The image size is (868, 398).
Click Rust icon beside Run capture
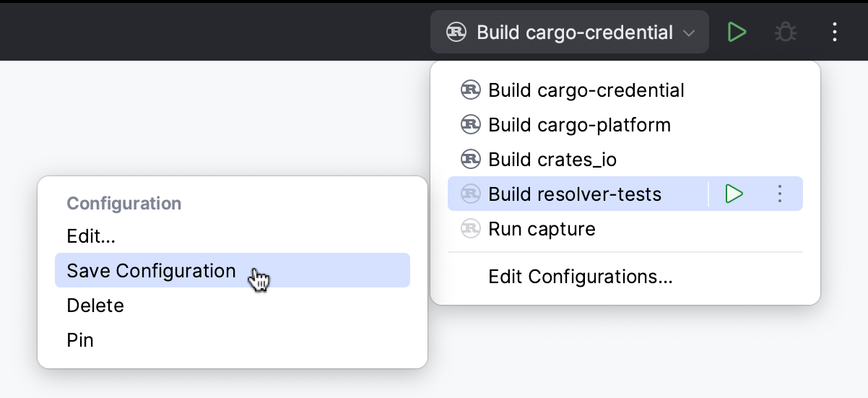(x=470, y=229)
